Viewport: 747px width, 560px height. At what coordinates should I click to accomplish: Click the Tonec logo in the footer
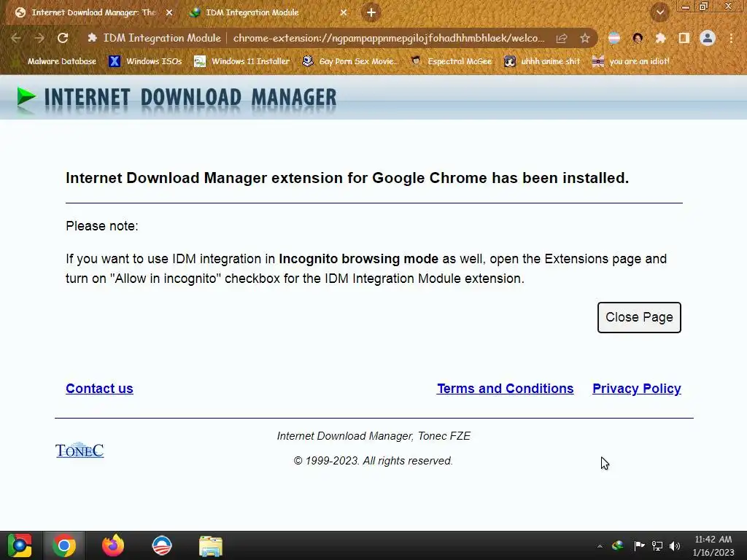80,451
